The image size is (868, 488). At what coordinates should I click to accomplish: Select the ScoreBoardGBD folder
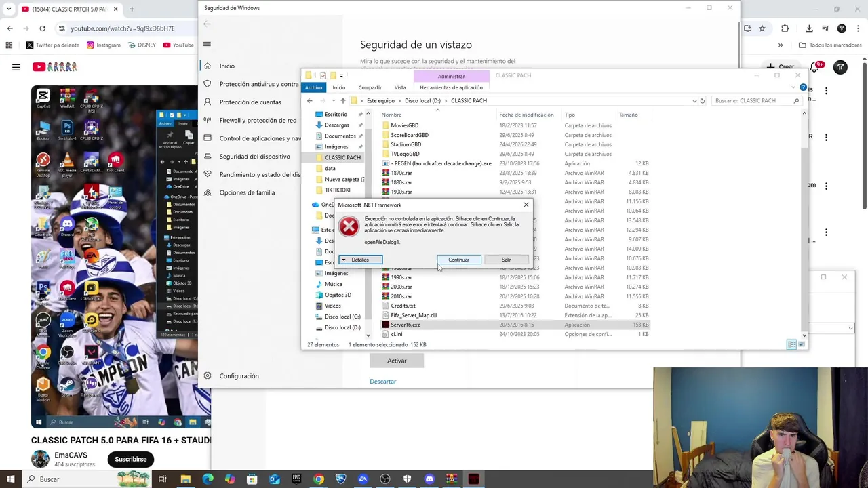click(x=409, y=135)
